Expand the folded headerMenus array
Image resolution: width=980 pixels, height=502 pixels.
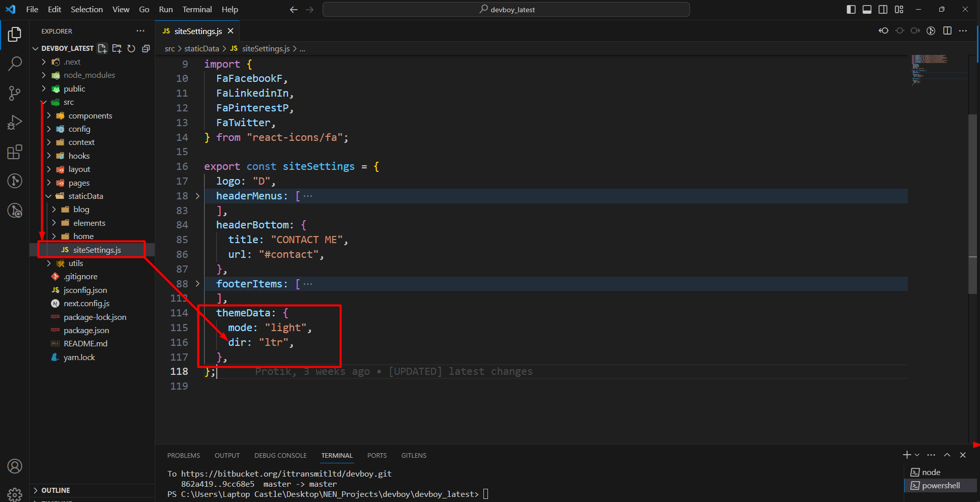point(197,196)
